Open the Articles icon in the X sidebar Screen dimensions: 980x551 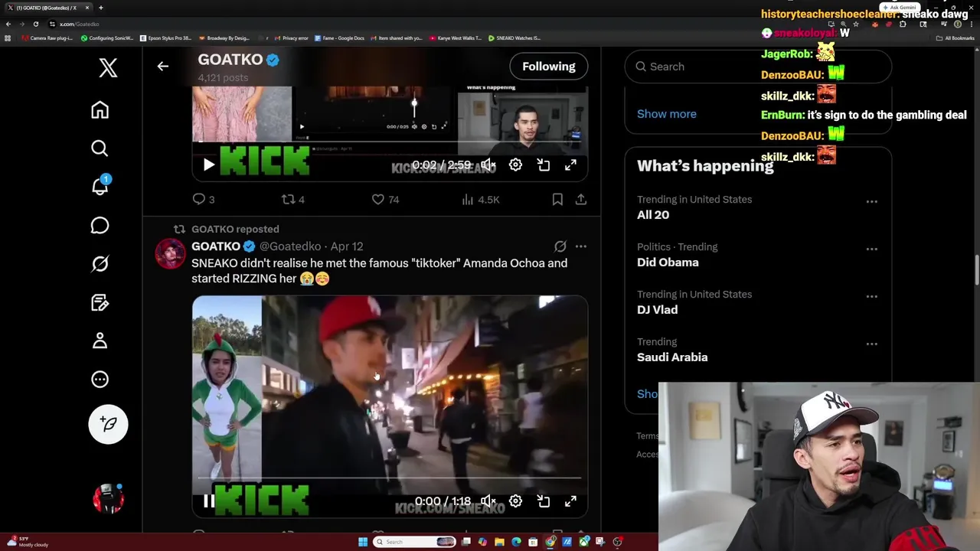click(x=100, y=302)
